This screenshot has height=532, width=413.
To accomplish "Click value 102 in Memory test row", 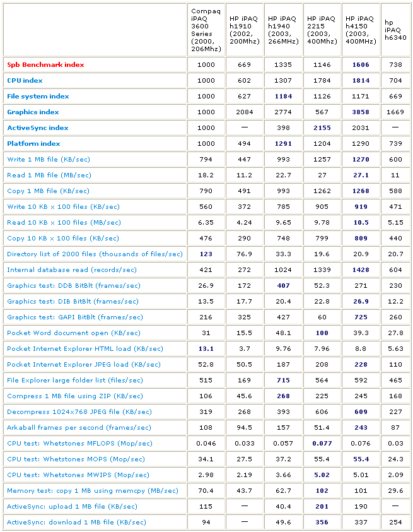I will pos(322,490).
